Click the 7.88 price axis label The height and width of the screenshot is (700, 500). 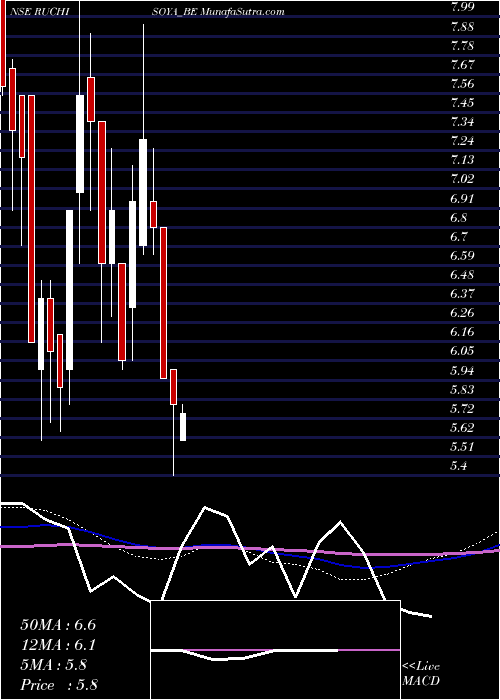click(463, 27)
